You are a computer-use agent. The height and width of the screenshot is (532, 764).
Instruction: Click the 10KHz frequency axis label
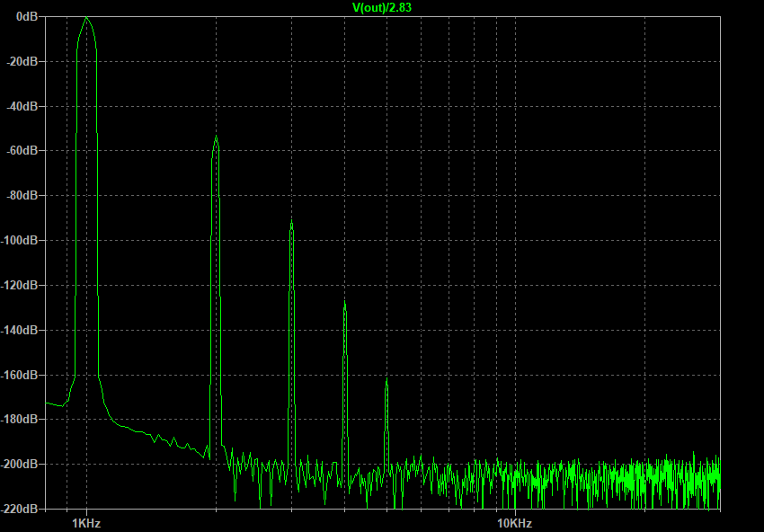click(x=515, y=524)
